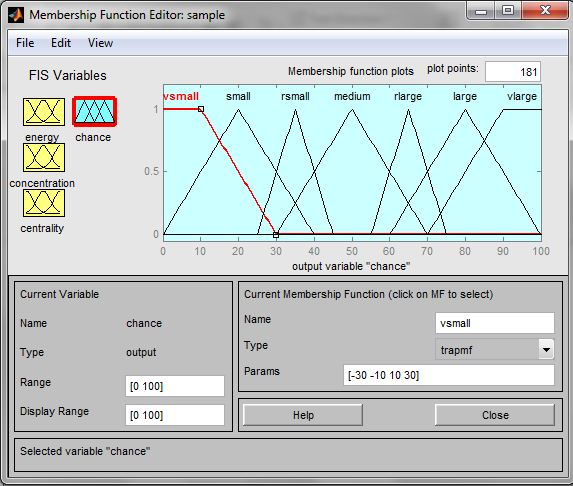Viewport: 573px width, 486px height.
Task: Open the View menu
Action: tap(100, 43)
